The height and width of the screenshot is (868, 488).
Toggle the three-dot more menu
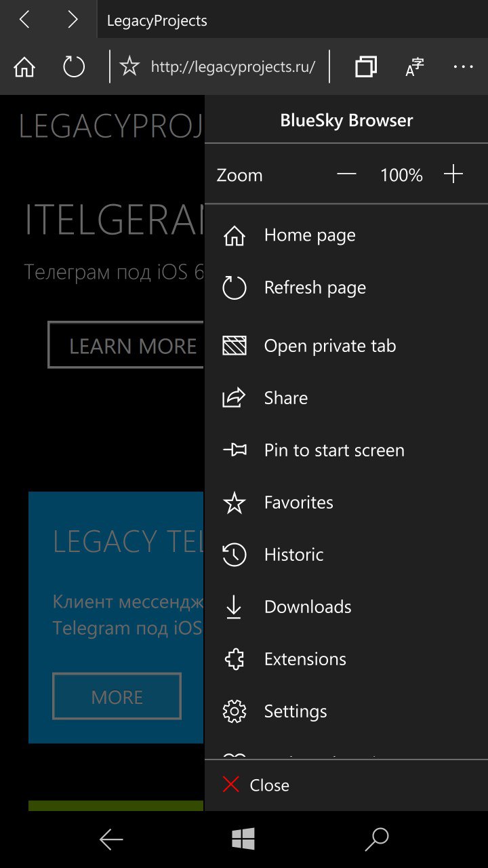click(464, 67)
